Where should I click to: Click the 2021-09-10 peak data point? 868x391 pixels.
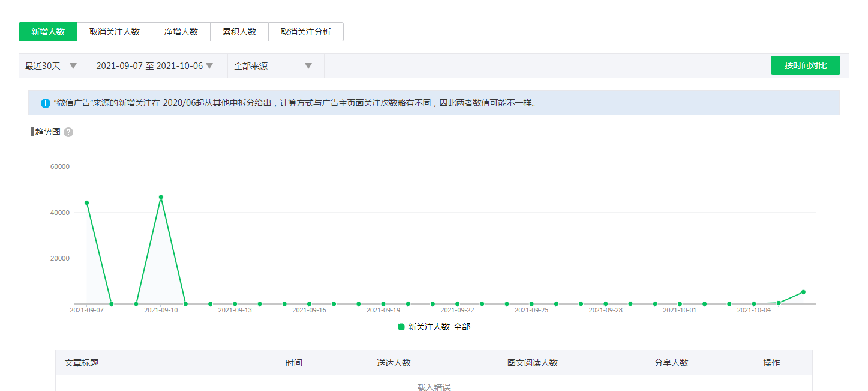click(161, 197)
